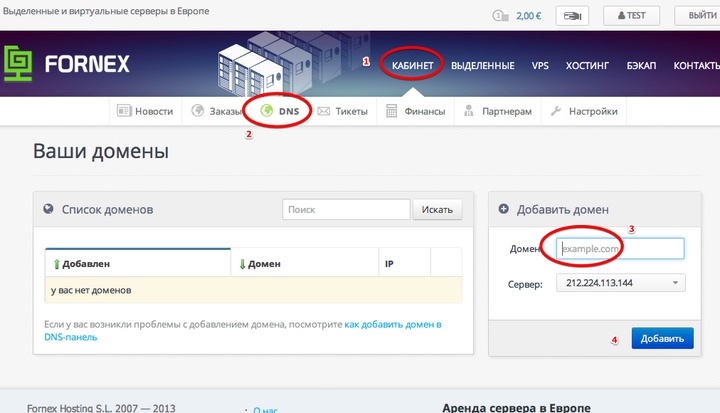720x413 pixels.
Task: Open the Тикеты tab
Action: tap(343, 111)
